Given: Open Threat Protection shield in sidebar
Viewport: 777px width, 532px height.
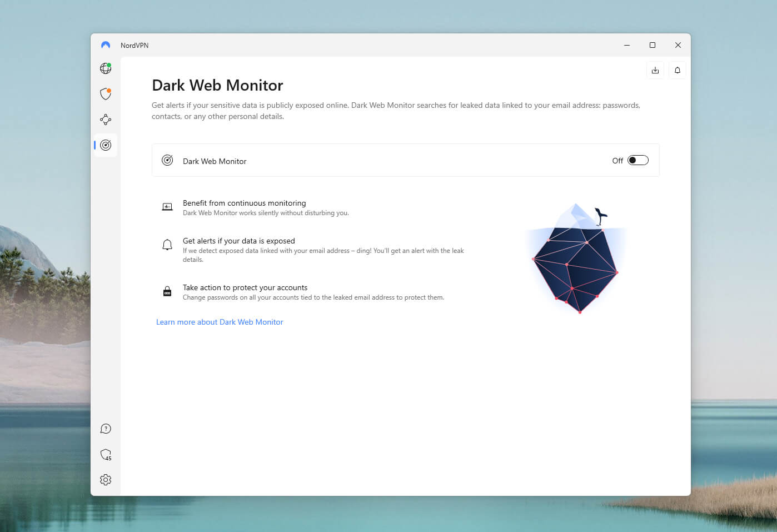Looking at the screenshot, I should [x=106, y=94].
